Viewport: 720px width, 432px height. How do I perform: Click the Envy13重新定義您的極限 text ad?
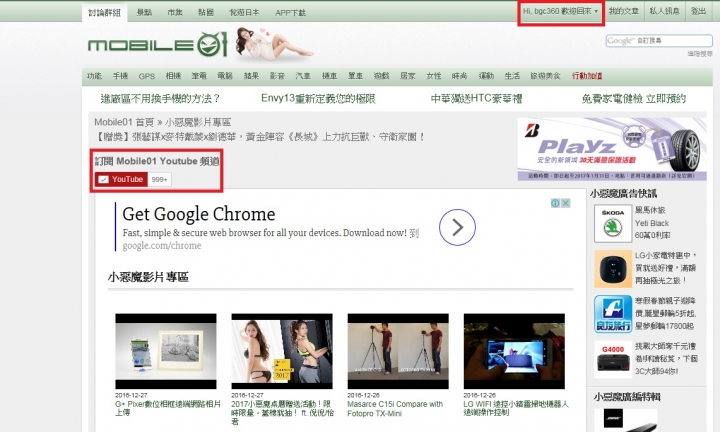pyautogui.click(x=318, y=98)
